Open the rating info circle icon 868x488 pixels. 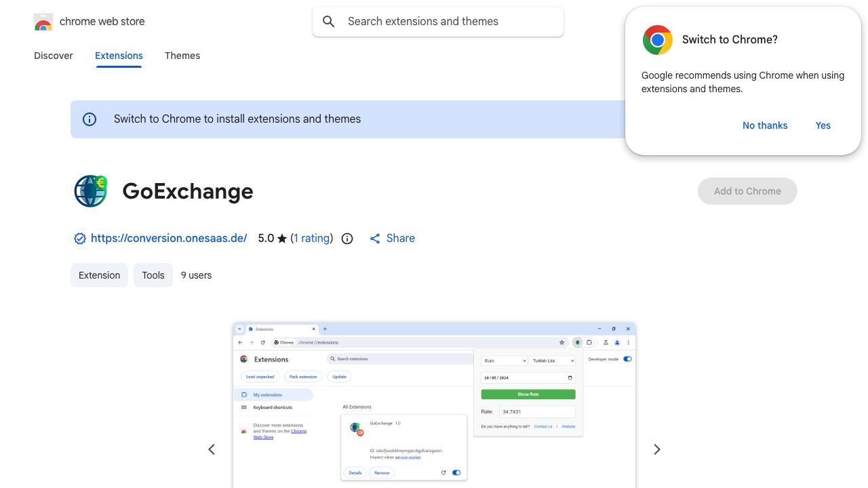coord(347,239)
